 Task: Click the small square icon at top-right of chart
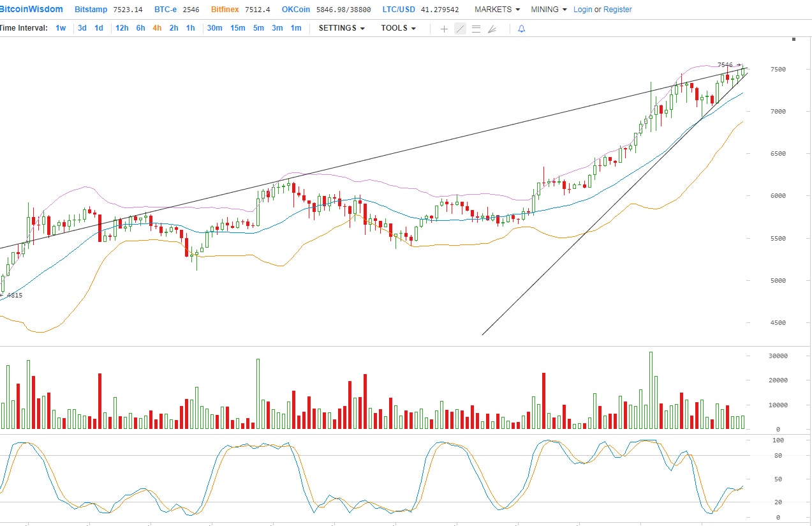[x=794, y=40]
